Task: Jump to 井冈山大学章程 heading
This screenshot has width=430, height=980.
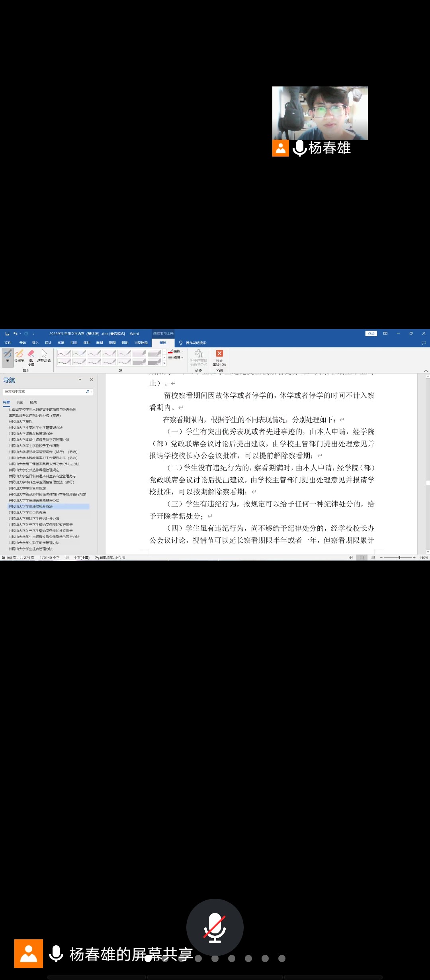Action: click(21, 421)
